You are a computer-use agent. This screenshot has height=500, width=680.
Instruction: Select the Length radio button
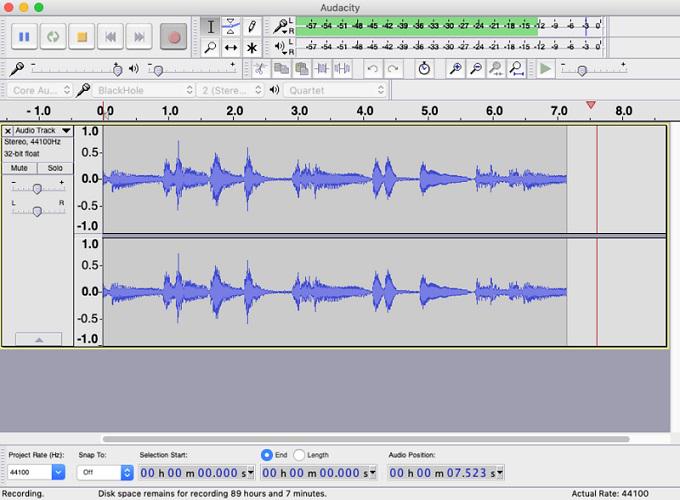pos(299,455)
